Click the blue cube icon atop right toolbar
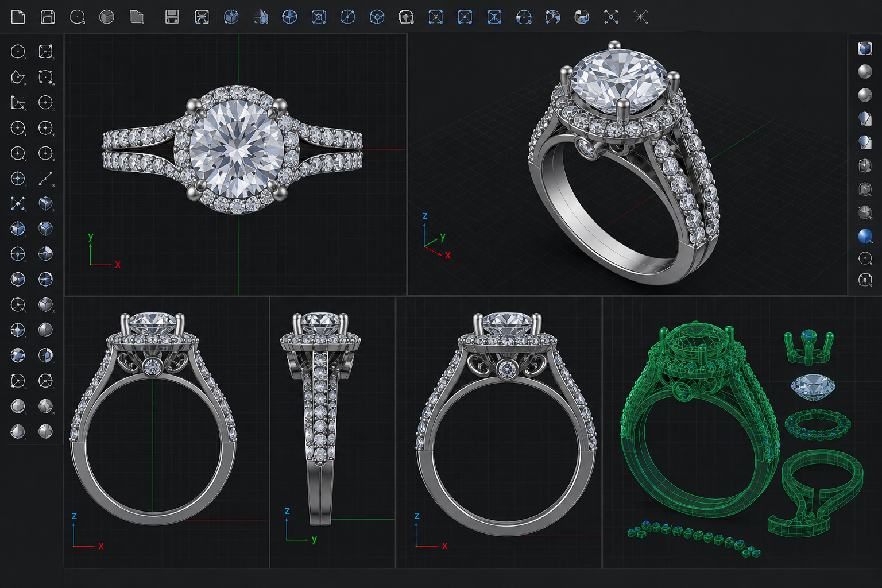882x588 pixels. click(x=865, y=48)
